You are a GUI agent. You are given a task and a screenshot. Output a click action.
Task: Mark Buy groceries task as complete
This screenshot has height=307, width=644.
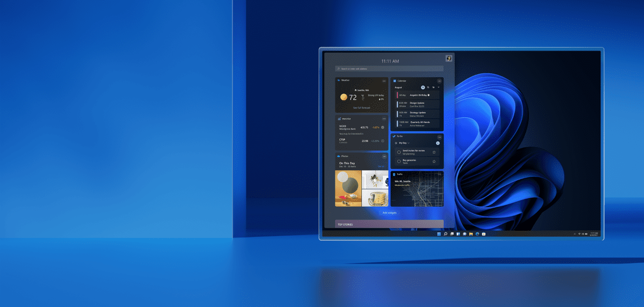399,161
